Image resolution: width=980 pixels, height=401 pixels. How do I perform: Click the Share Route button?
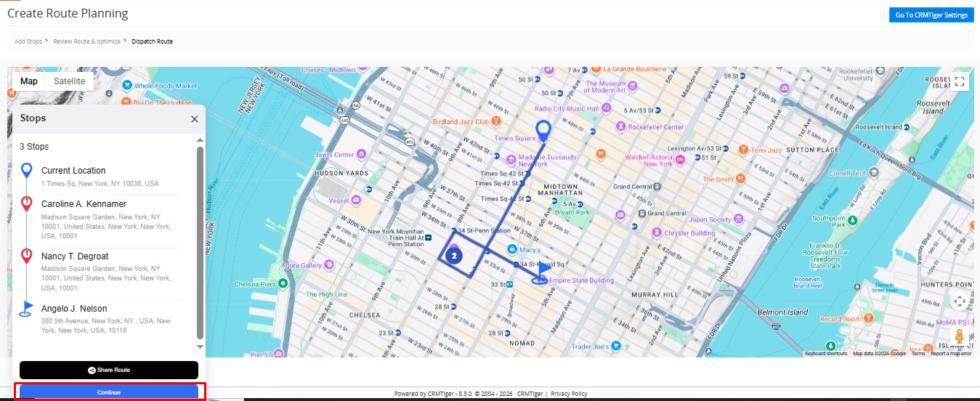pos(109,370)
